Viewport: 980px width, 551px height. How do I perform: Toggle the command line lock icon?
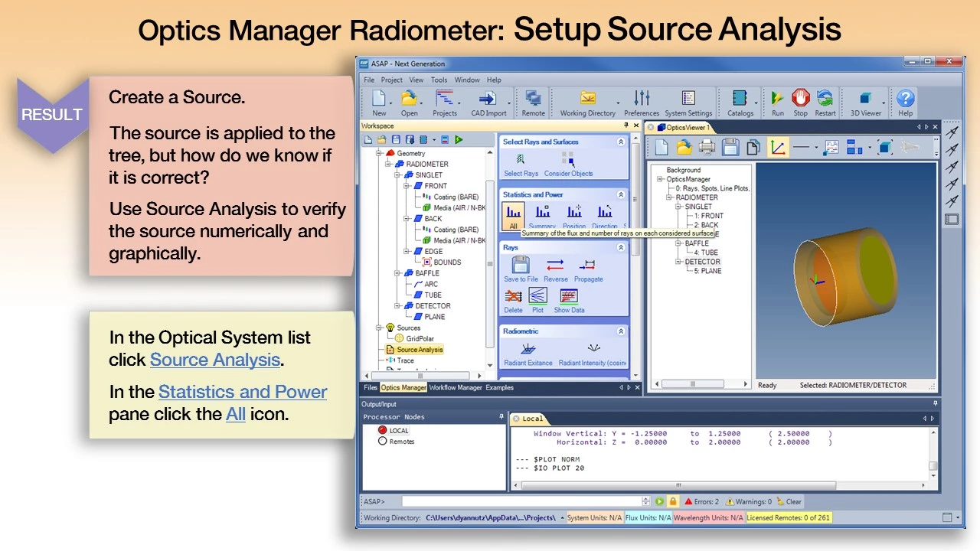(672, 502)
